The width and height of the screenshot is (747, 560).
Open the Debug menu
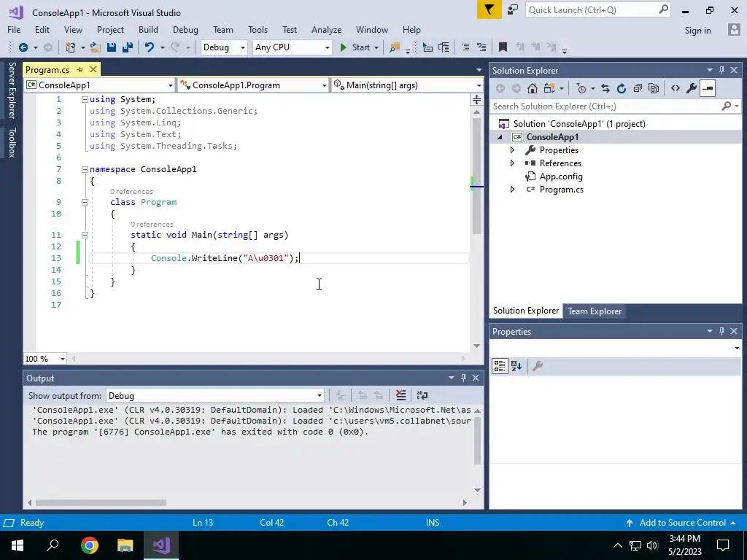[x=185, y=29]
